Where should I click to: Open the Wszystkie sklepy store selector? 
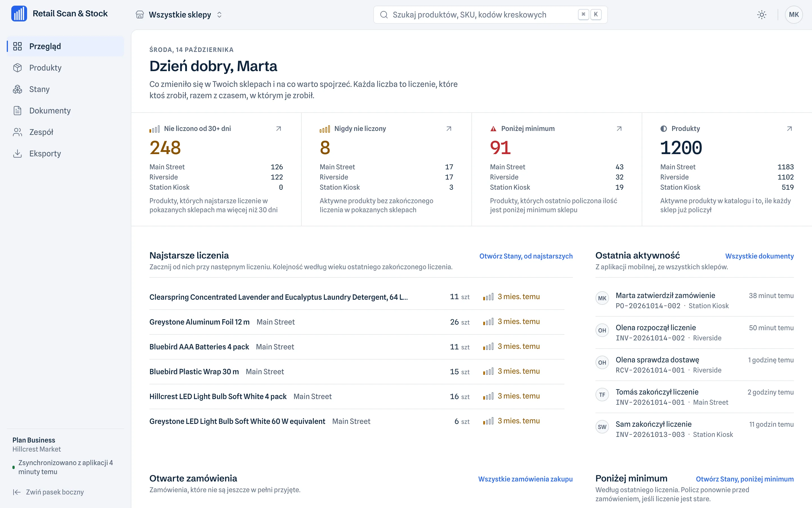pos(179,14)
